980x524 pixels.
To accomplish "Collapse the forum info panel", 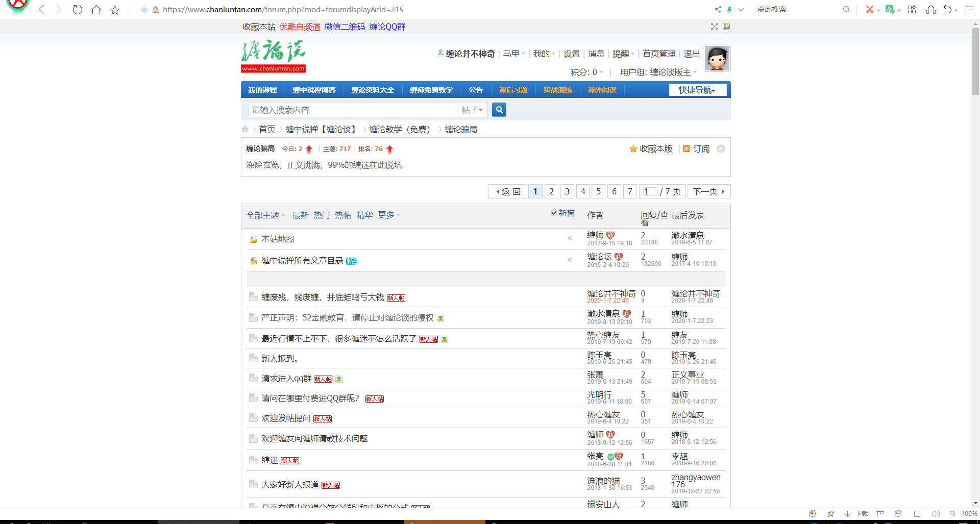I will [721, 149].
